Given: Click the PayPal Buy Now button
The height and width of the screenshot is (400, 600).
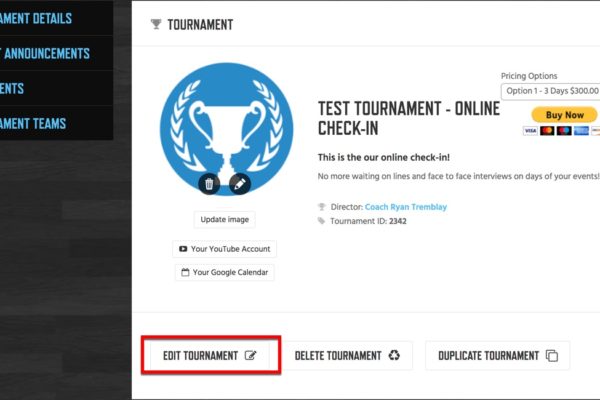Looking at the screenshot, I should click(x=564, y=115).
